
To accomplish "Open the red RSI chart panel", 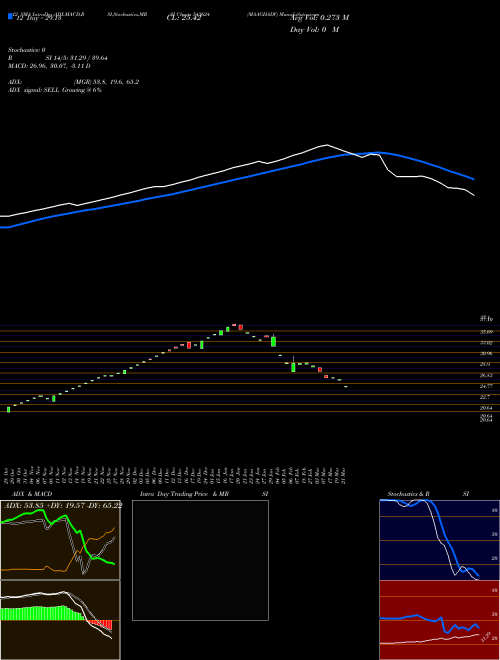I will point(439,620).
